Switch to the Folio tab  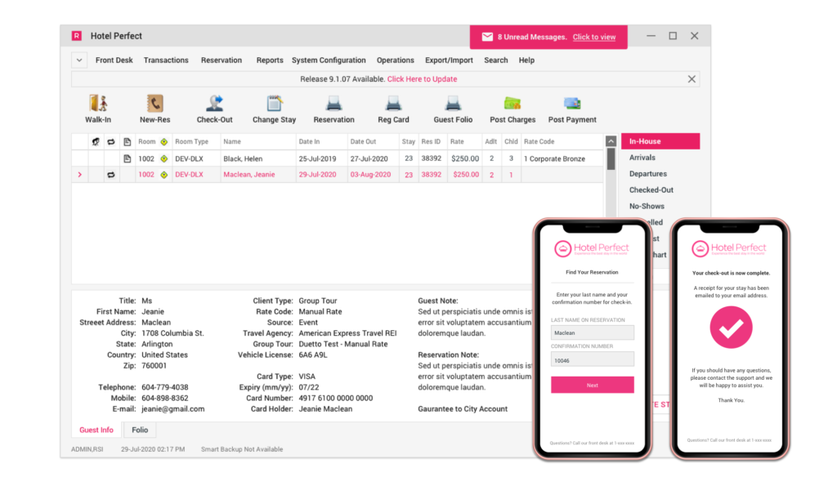(140, 430)
